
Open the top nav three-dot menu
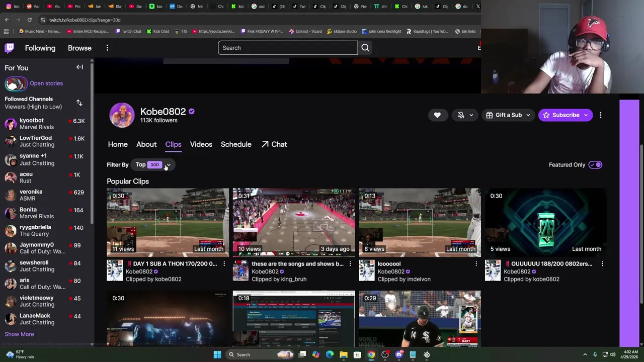click(107, 48)
